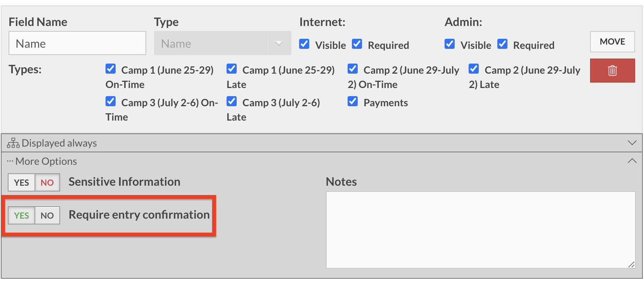This screenshot has width=644, height=283.
Task: Uncheck the Internet Required checkbox
Action: (x=357, y=44)
